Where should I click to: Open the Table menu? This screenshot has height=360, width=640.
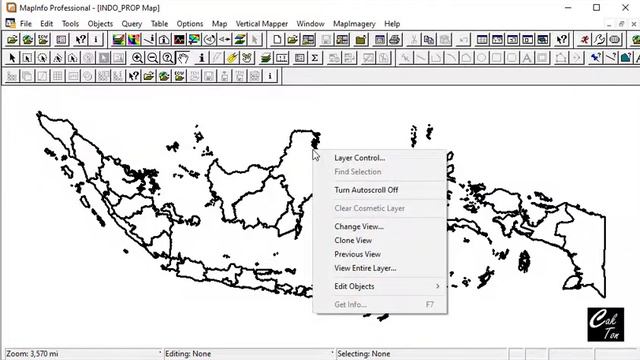pos(159,24)
